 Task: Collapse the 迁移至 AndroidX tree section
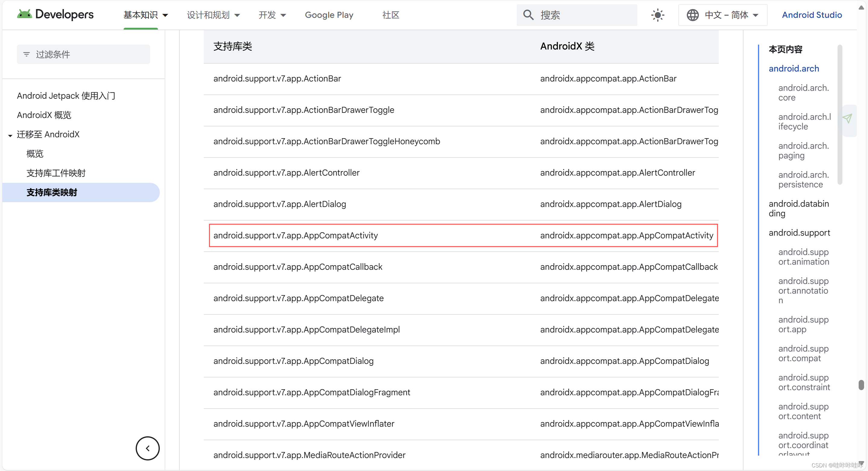(x=10, y=135)
